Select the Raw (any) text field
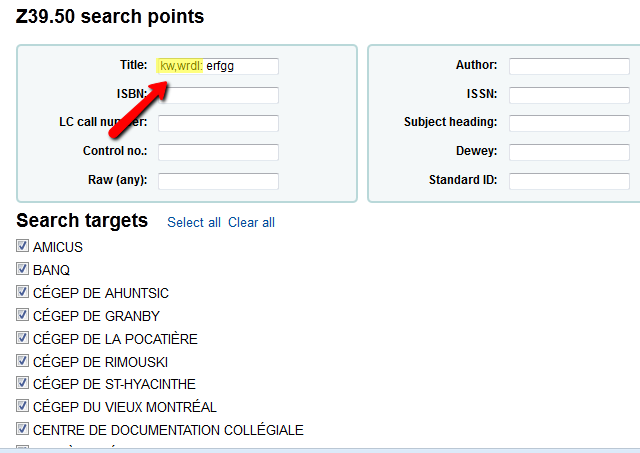Screen dimensions: 640x453 [218, 181]
